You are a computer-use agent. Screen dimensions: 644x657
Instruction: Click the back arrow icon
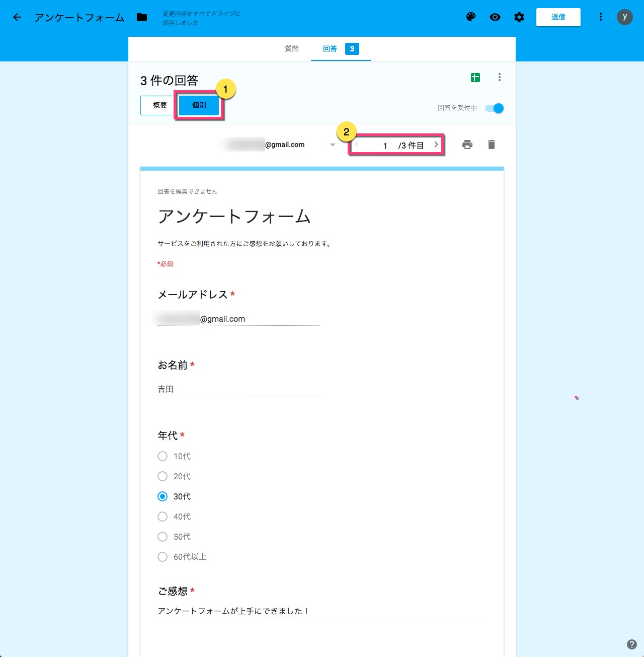pos(17,17)
